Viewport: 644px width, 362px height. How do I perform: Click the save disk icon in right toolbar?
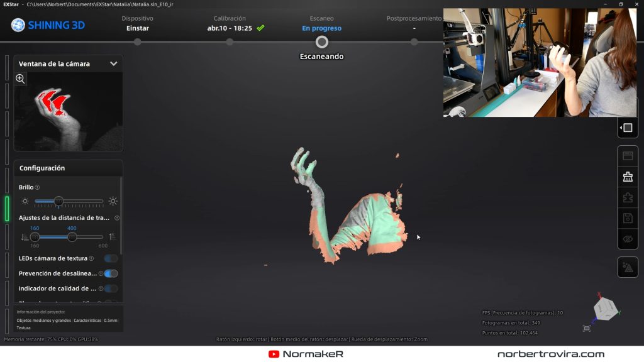627,218
